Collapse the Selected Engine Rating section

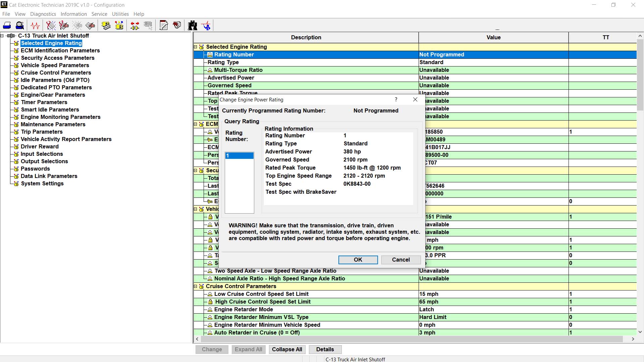(196, 47)
